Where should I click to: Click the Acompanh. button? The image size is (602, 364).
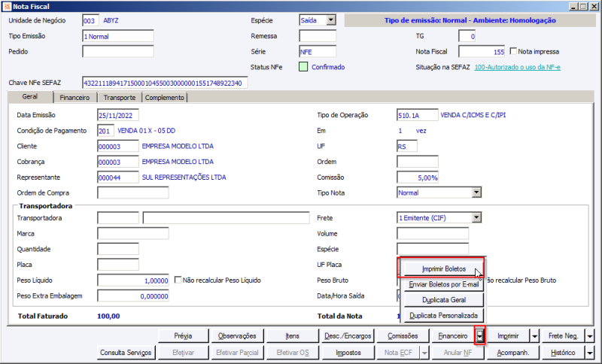tap(513, 353)
